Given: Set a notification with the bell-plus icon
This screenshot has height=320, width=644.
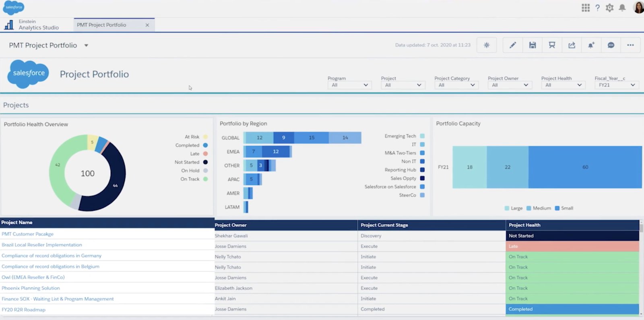Looking at the screenshot, I should (x=591, y=45).
